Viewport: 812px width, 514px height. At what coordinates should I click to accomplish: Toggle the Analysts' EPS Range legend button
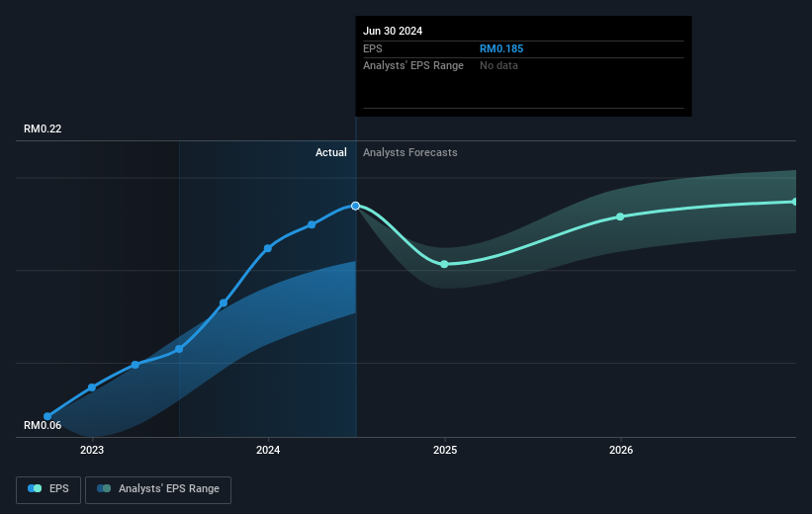pyautogui.click(x=158, y=489)
